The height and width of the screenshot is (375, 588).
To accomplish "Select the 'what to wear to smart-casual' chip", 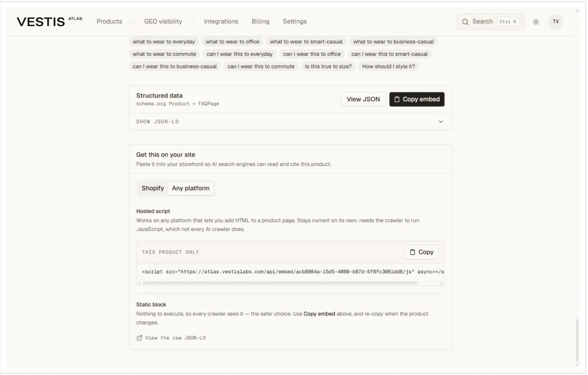I will tap(307, 42).
